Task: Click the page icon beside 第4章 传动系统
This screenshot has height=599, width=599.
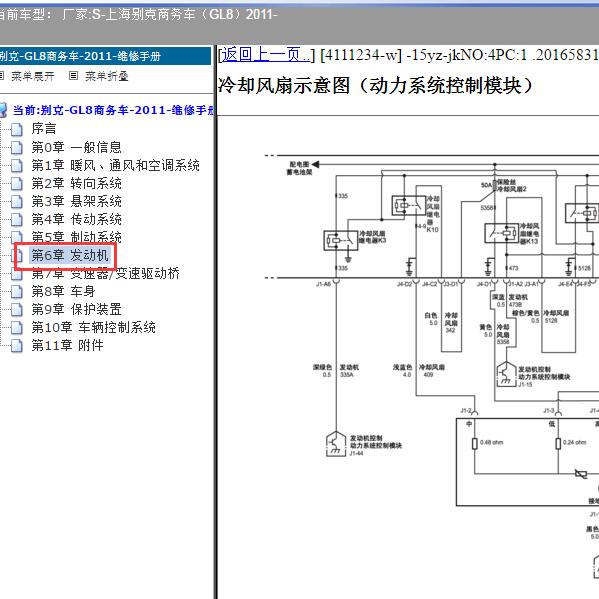Action: coord(16,219)
